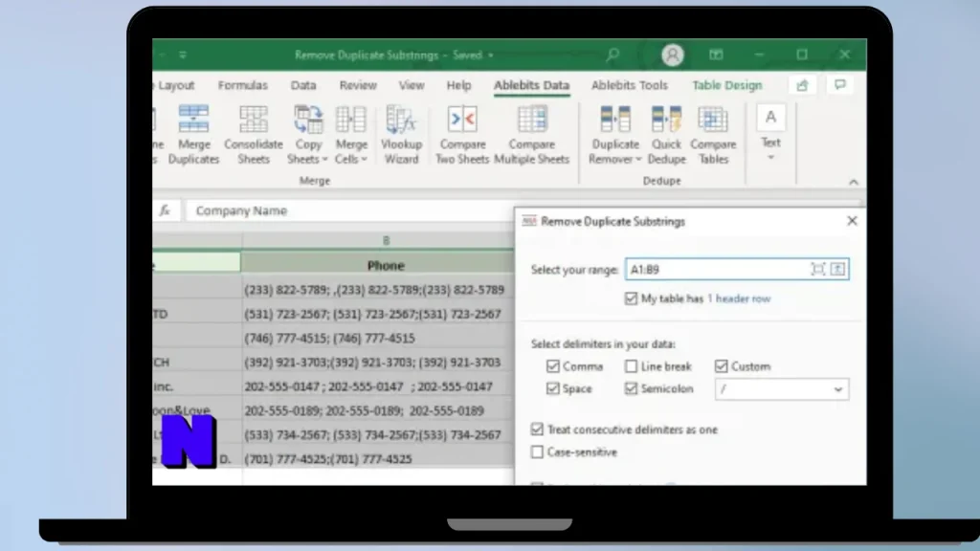Select cell with (233) 822-5789 numbers

(377, 290)
